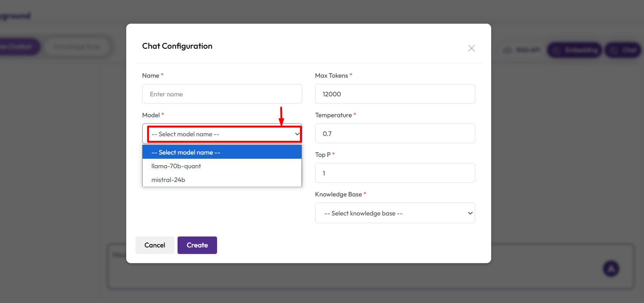Click the Name input field

pos(222,94)
